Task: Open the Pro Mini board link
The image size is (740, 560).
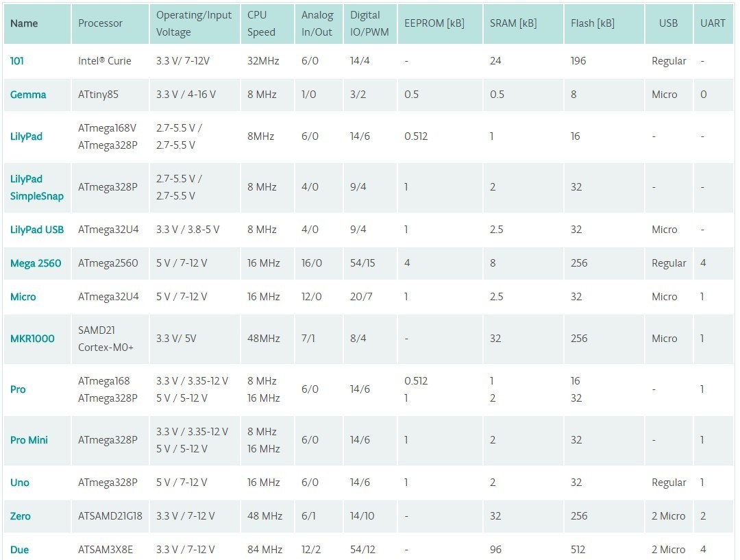Action: point(29,440)
